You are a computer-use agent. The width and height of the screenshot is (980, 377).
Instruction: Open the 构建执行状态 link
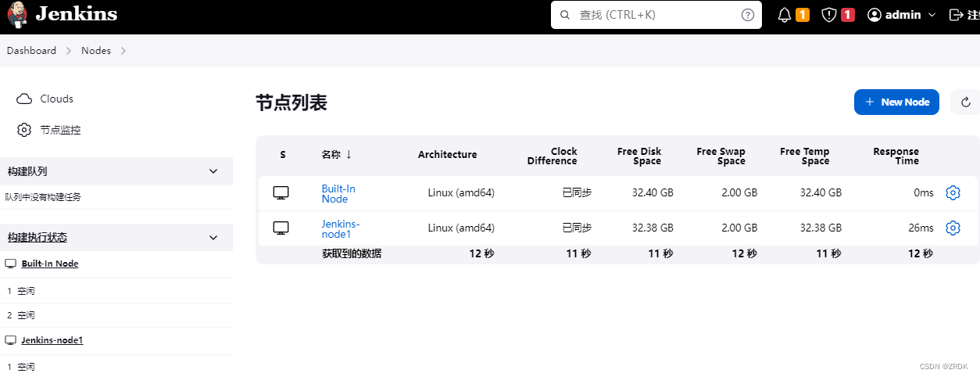38,238
